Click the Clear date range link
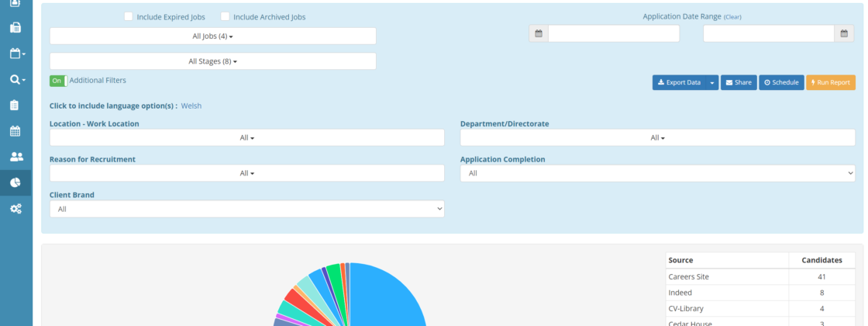868x326 pixels. coord(732,17)
